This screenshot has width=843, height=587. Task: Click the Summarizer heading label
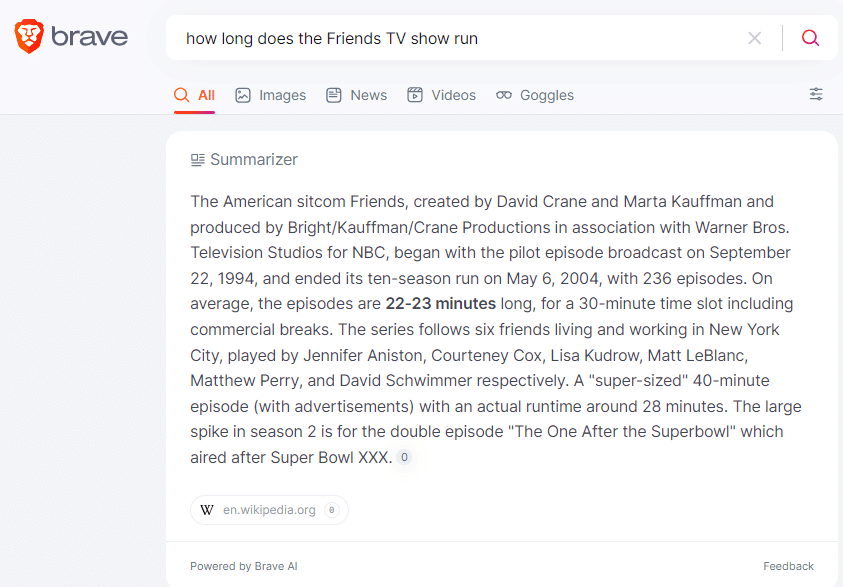[x=254, y=160]
